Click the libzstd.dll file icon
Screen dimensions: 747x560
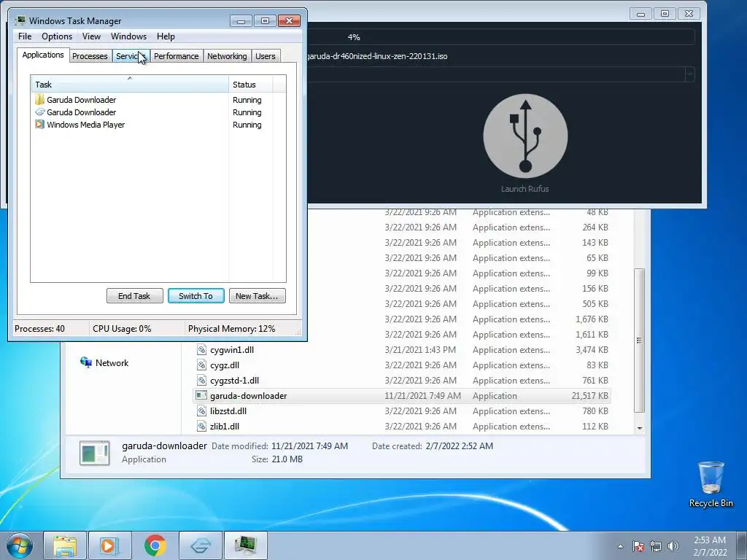[201, 411]
